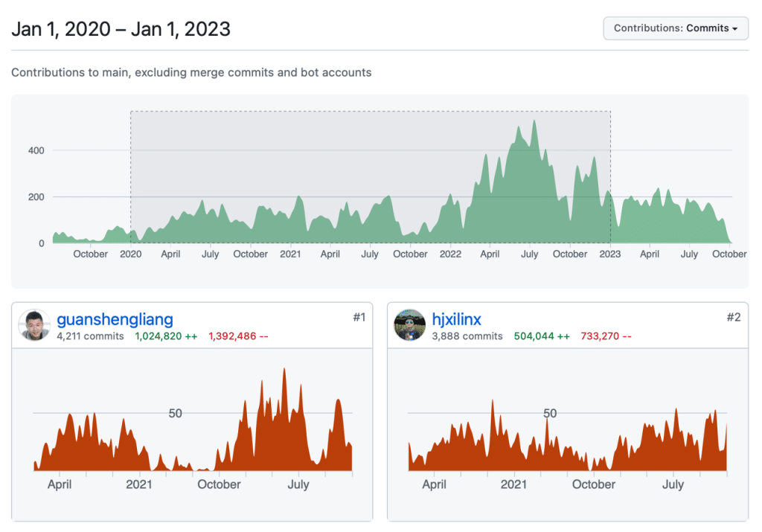The height and width of the screenshot is (532, 762).
Task: Open the guanshengliang username link
Action: click(115, 319)
